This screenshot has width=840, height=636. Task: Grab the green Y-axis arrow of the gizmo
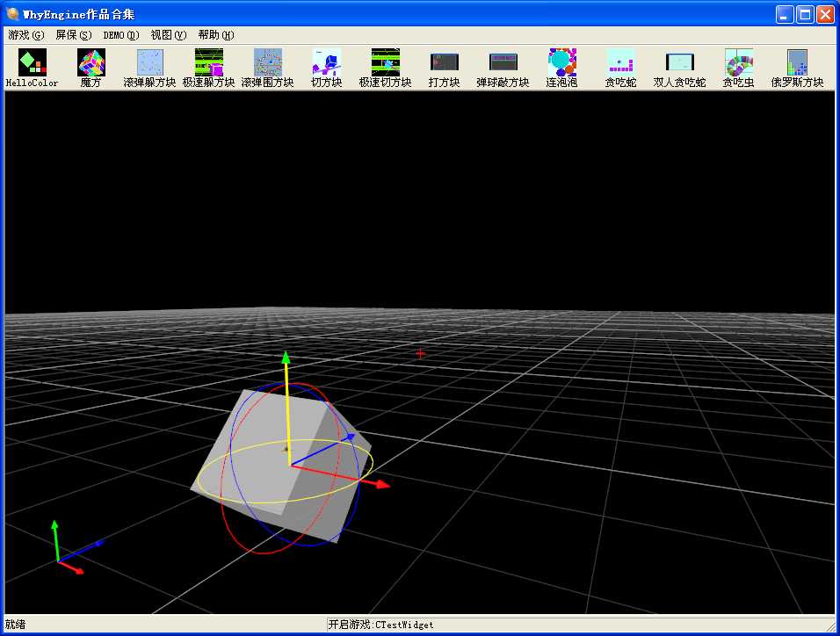286,359
